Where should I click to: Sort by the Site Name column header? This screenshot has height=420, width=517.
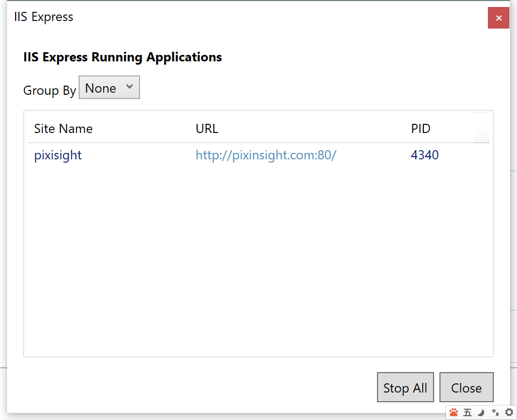tap(63, 129)
